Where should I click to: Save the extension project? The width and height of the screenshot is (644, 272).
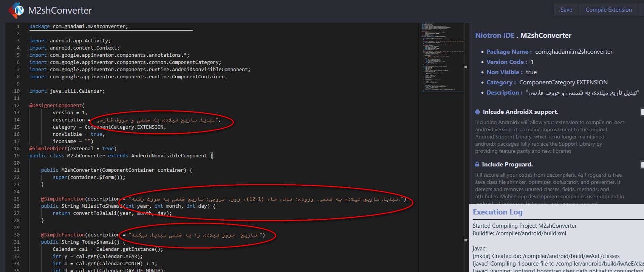(566, 10)
